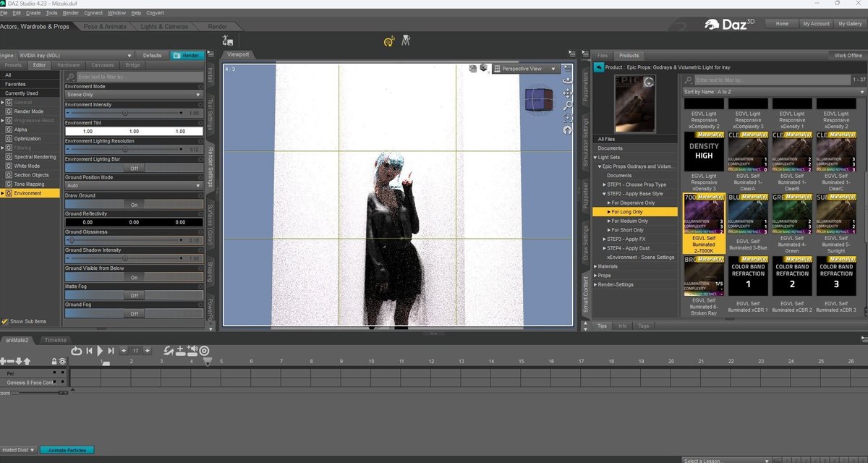The height and width of the screenshot is (463, 868).
Task: Click the Animate Particles button
Action: pos(67,450)
